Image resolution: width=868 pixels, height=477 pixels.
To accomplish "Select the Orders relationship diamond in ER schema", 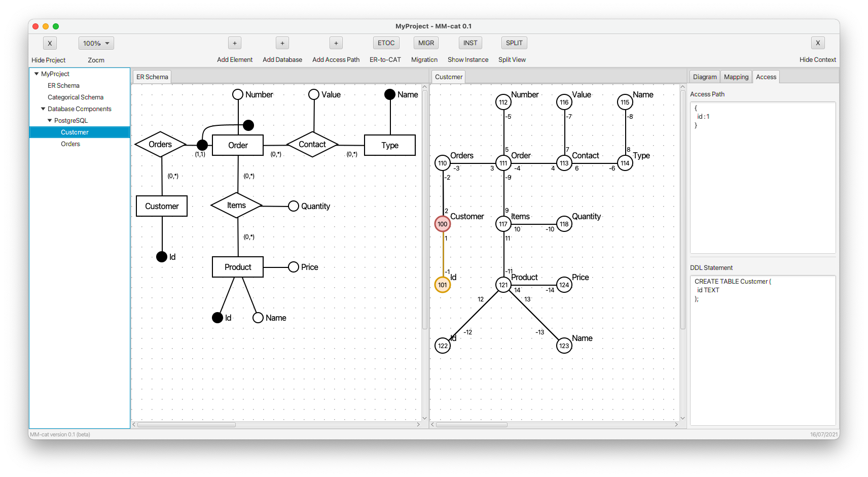I will [160, 145].
